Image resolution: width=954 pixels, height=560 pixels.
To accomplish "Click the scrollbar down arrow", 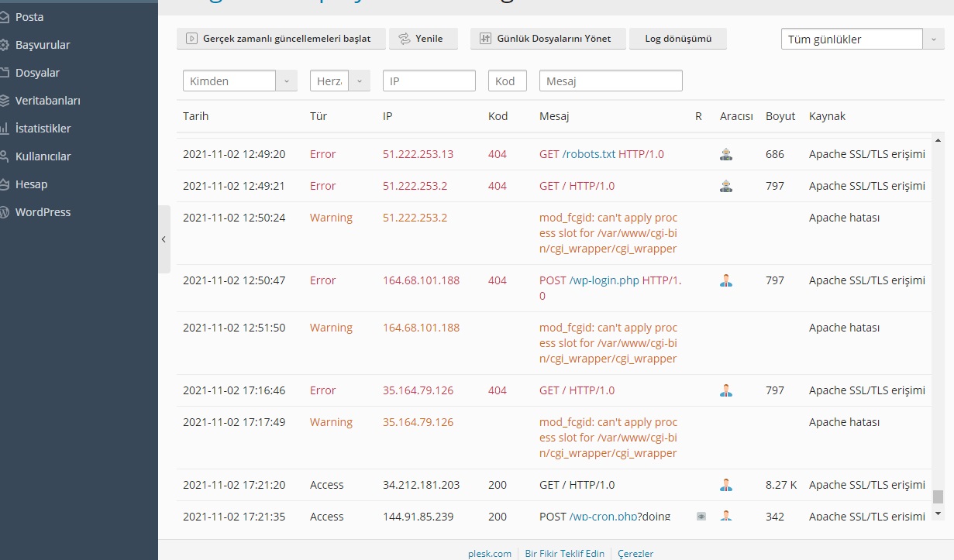I will (x=938, y=513).
